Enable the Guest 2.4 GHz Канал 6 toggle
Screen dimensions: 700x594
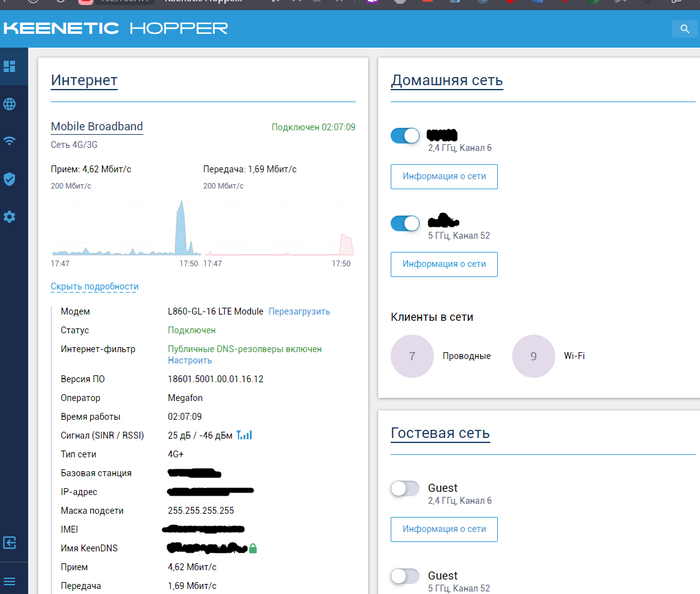point(405,488)
